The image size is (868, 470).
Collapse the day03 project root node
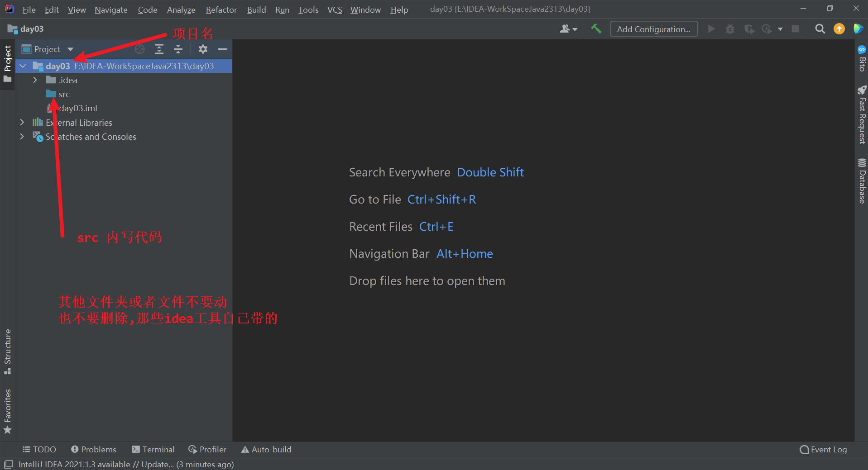click(x=23, y=66)
